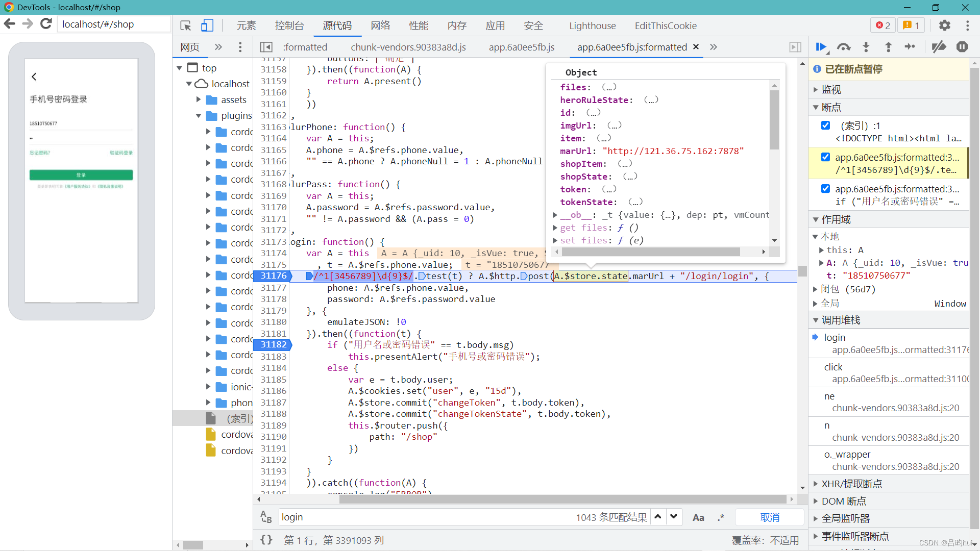This screenshot has height=551, width=980.
Task: Click the single Step arrow icon
Action: pyautogui.click(x=910, y=47)
